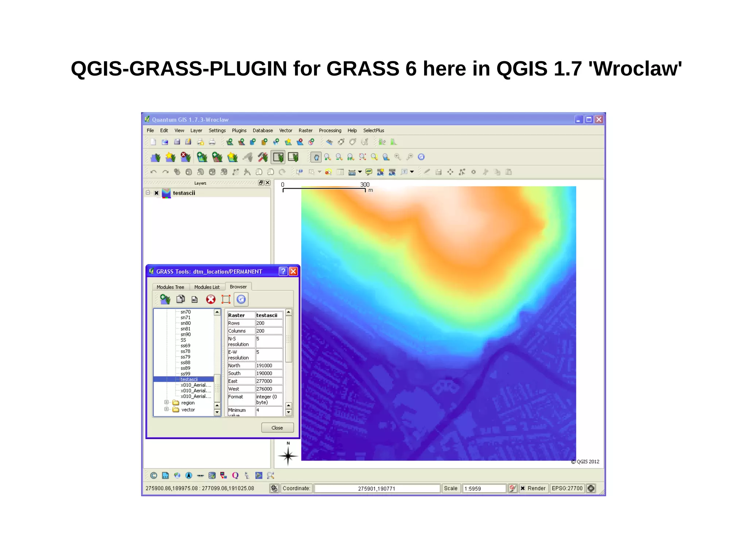Click Add Selected Map to Canvas icon
The height and width of the screenshot is (560, 747).
(165, 300)
